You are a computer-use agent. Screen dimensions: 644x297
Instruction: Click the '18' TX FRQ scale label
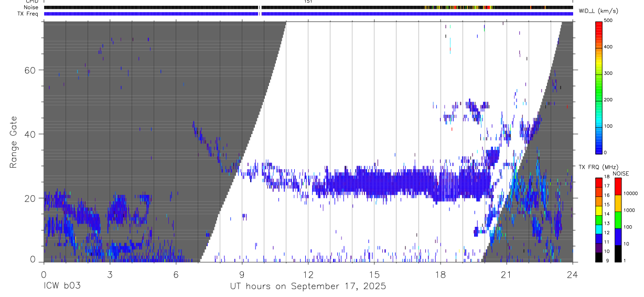[x=607, y=177]
